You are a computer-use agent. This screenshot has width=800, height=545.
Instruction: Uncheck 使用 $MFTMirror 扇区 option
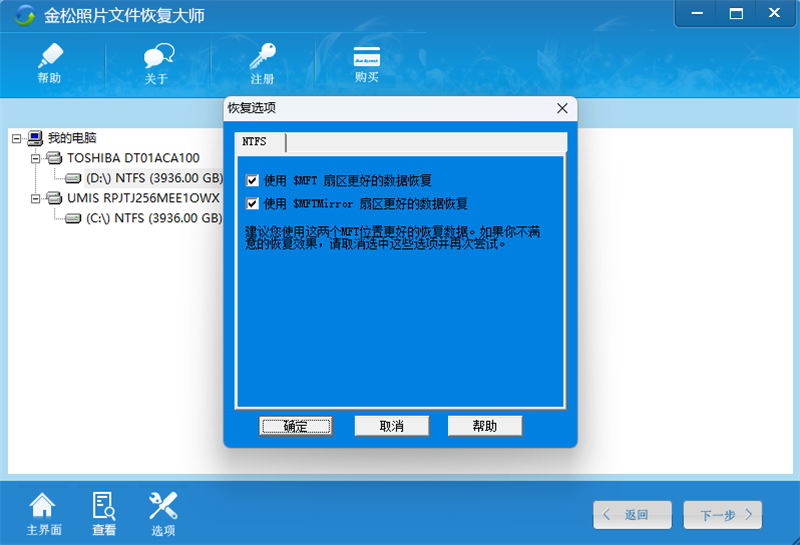(x=252, y=204)
